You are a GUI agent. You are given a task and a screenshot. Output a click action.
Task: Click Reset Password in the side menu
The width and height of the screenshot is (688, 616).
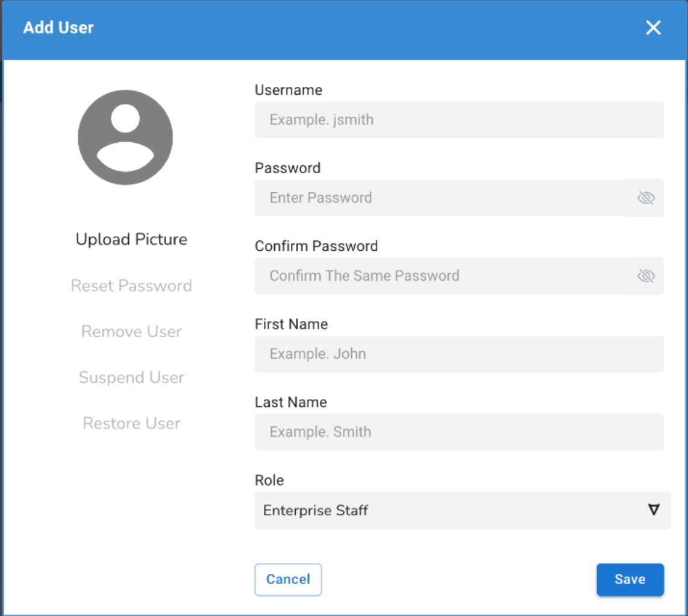pyautogui.click(x=131, y=286)
